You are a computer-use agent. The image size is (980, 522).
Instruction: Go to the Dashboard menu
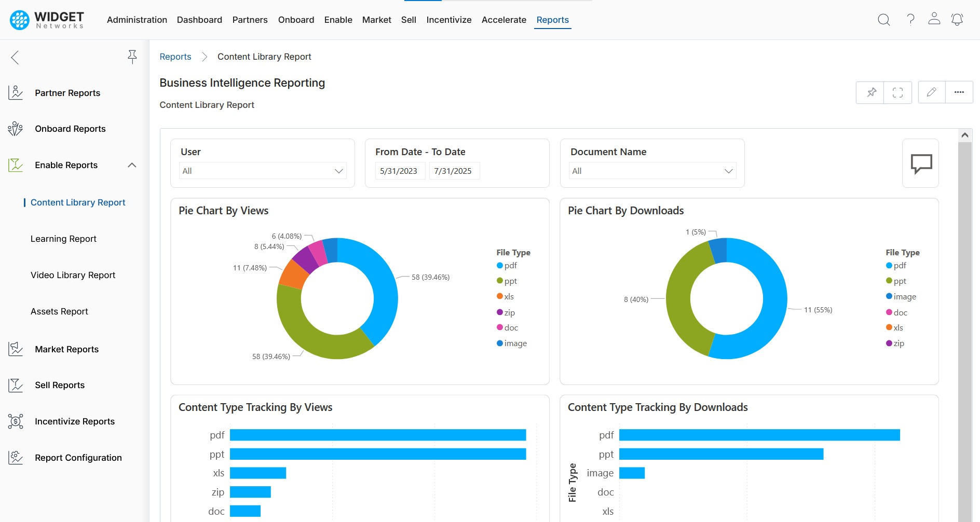[199, 20]
